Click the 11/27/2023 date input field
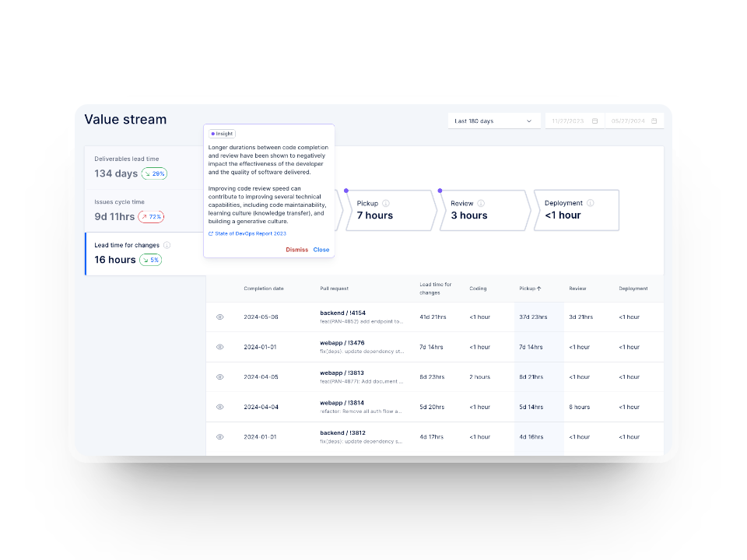The image size is (747, 560). tap(568, 119)
